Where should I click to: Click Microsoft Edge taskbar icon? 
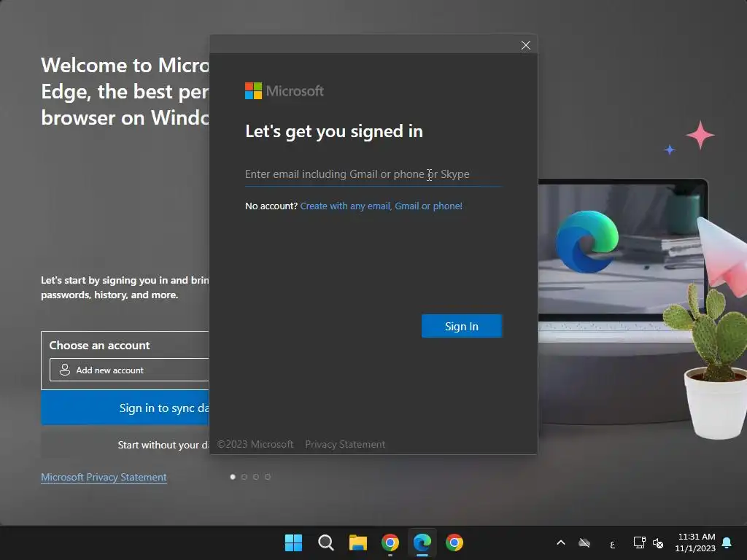click(422, 542)
